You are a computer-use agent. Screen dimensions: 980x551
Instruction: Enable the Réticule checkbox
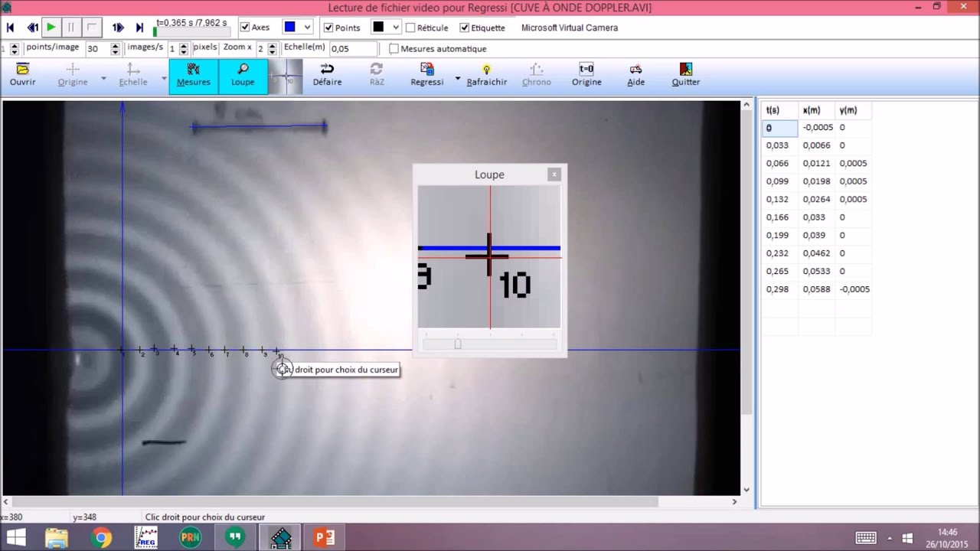[410, 28]
